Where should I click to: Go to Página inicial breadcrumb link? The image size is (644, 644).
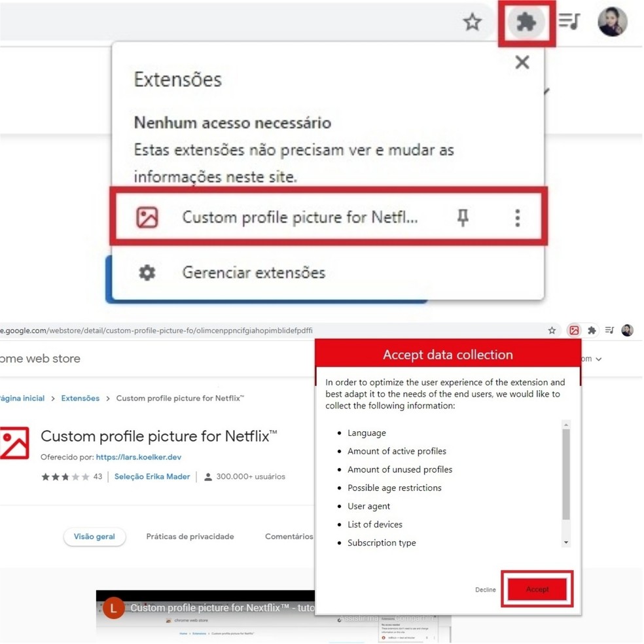click(x=22, y=399)
